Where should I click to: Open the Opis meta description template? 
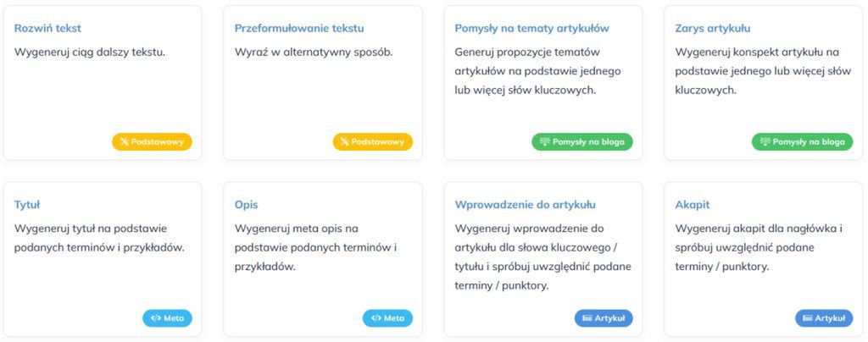(x=246, y=204)
